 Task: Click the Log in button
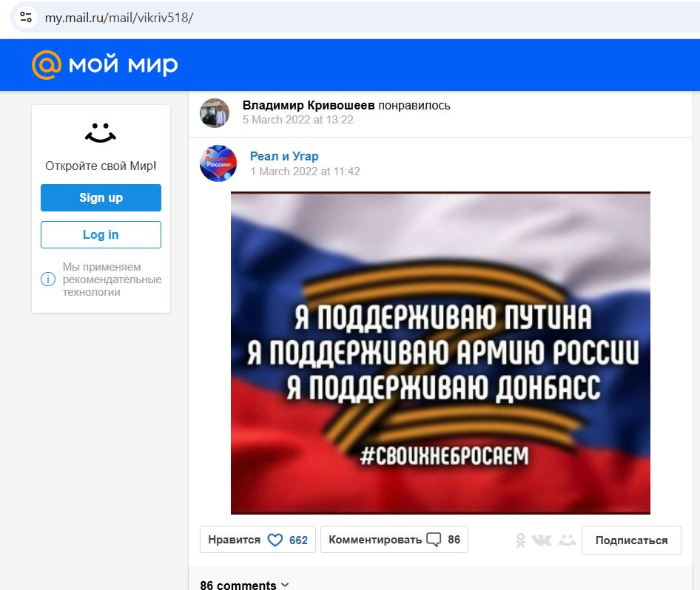click(x=101, y=234)
